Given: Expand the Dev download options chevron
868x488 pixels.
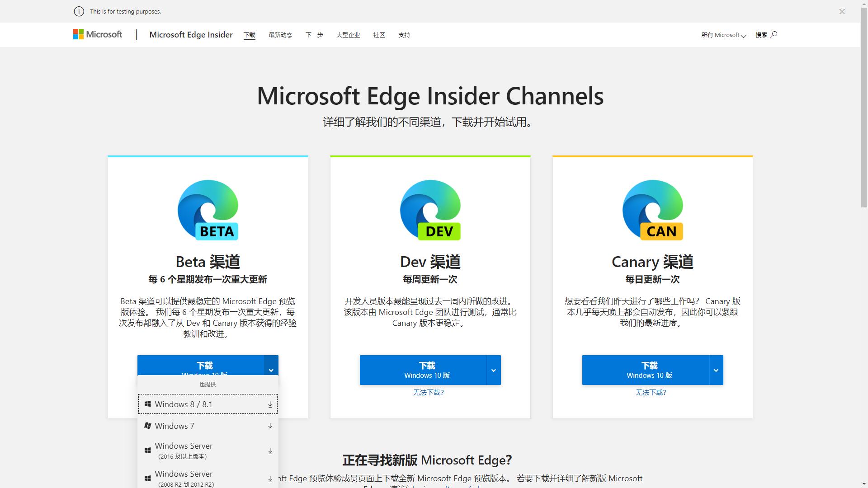Looking at the screenshot, I should (x=494, y=370).
